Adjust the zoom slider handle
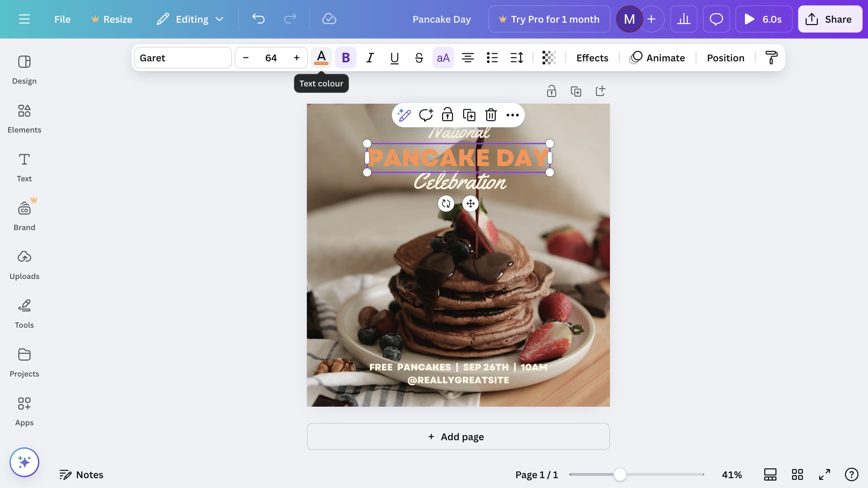Image resolution: width=868 pixels, height=488 pixels. point(620,474)
